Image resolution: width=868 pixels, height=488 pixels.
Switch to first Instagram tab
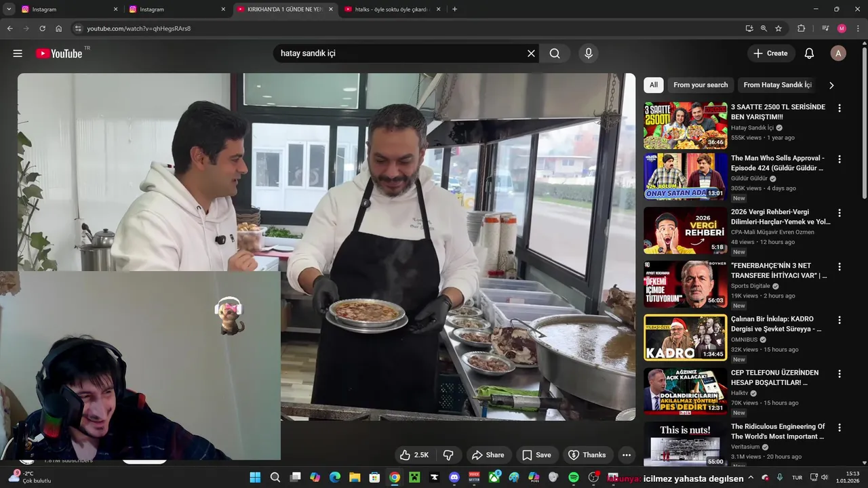point(68,9)
